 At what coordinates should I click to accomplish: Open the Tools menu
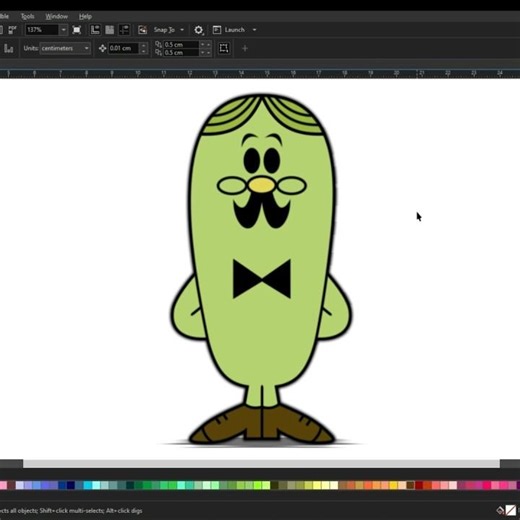(27, 16)
